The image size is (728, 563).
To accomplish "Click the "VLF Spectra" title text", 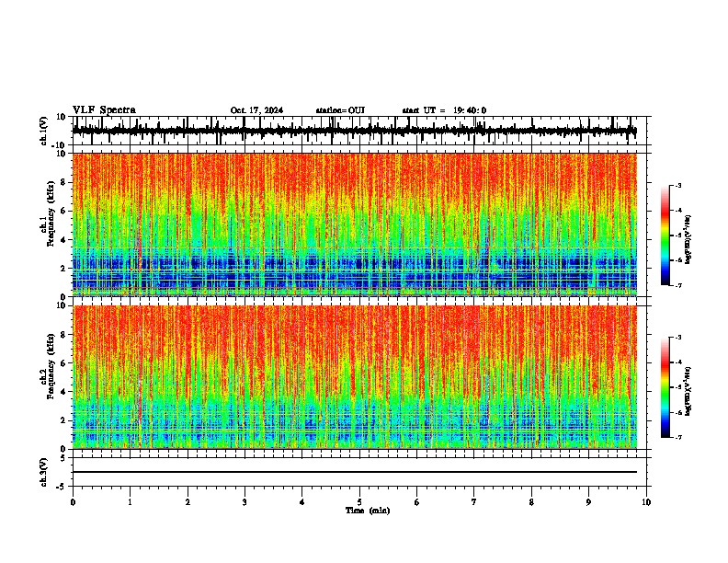I will coord(104,110).
